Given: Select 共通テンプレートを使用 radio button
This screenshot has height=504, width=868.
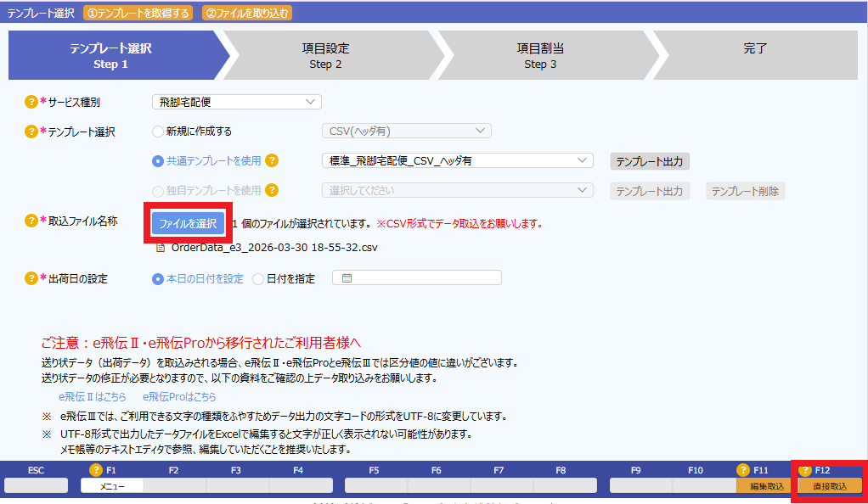Looking at the screenshot, I should coord(157,161).
